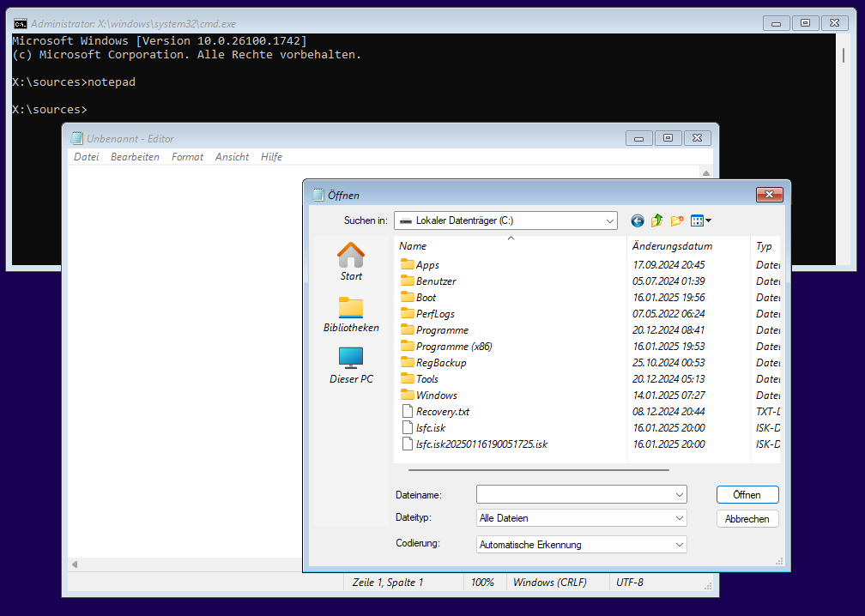Click the Öffnen dialog title icon
This screenshot has width=865, height=616.
[318, 195]
